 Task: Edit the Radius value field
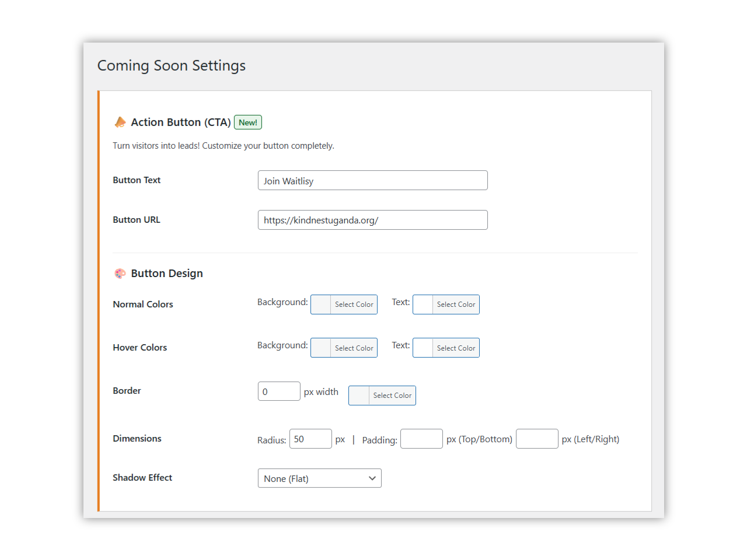(x=310, y=439)
